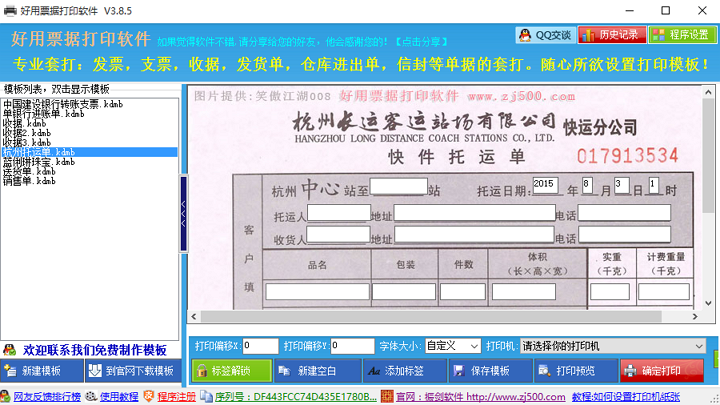Click the day field showing 3
The image size is (720, 405).
pos(622,186)
